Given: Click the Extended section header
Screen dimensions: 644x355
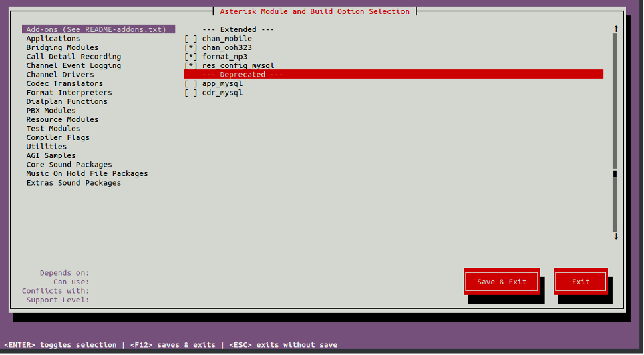Looking at the screenshot, I should click(238, 29).
